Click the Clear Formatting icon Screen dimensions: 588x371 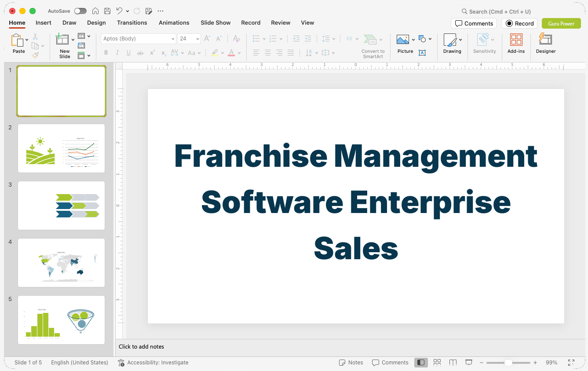[237, 39]
